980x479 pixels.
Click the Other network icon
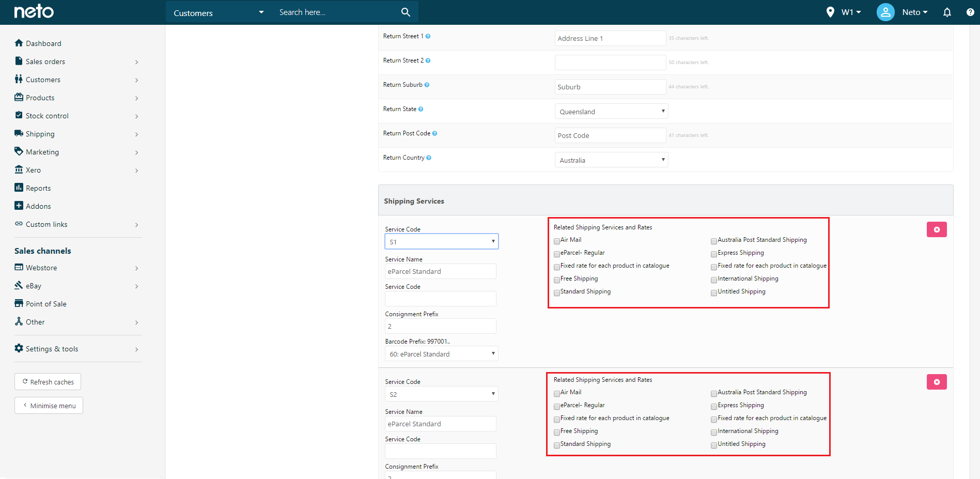(x=19, y=321)
